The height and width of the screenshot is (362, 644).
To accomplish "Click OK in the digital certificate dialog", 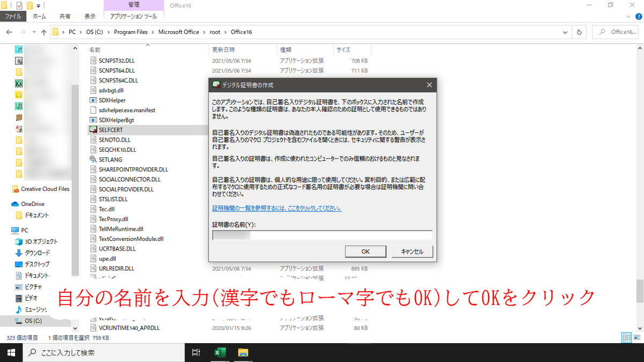I will [365, 251].
